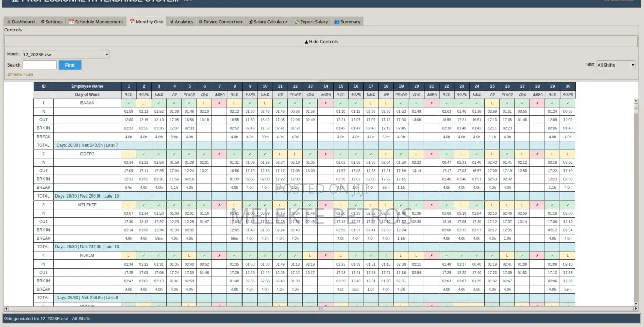Click the ID column header

tap(44, 86)
